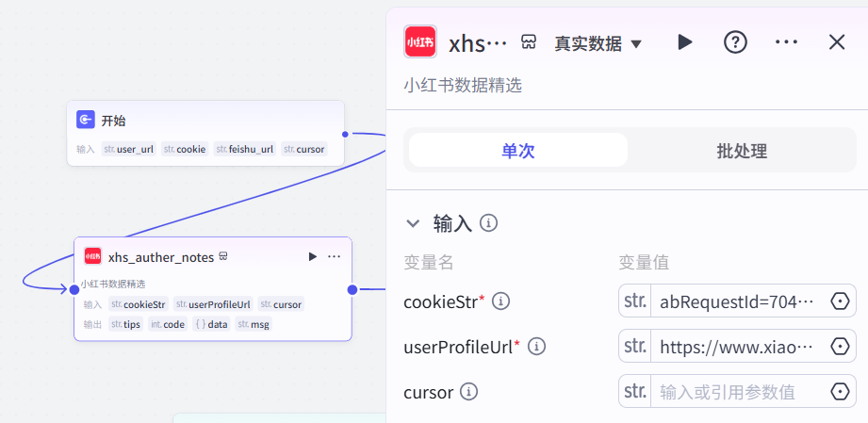Click the 变量值 column header
This screenshot has height=423, width=868.
point(644,263)
